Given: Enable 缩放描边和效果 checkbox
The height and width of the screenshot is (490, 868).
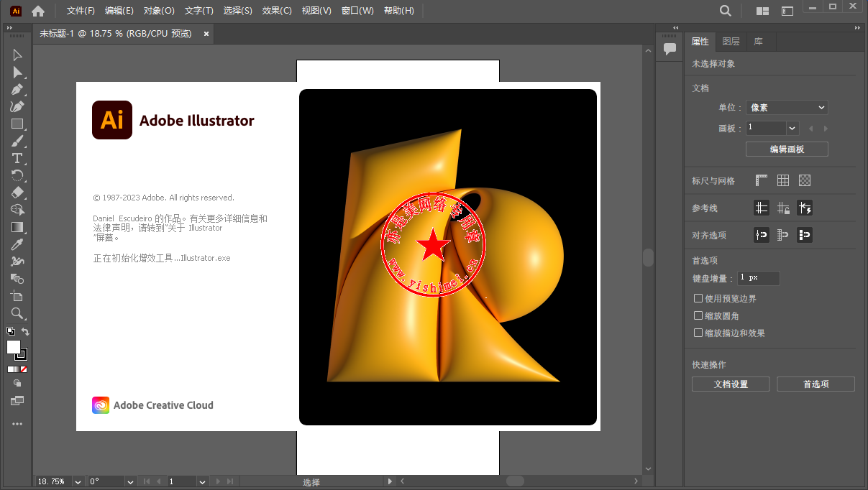Looking at the screenshot, I should click(x=698, y=333).
